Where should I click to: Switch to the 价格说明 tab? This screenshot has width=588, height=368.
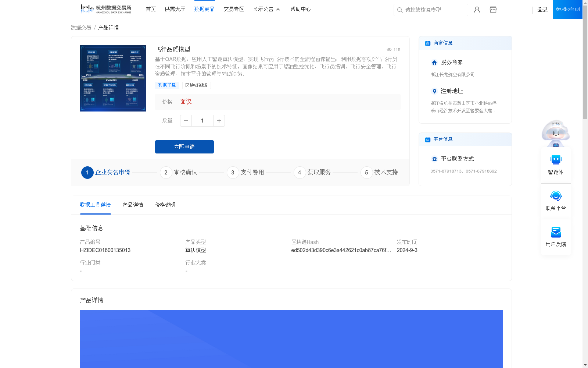click(165, 205)
